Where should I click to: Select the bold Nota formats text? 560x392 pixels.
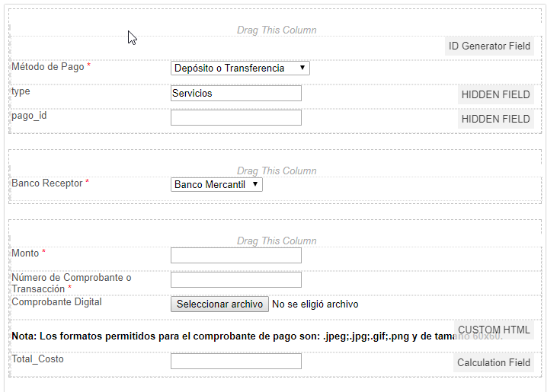(x=229, y=336)
